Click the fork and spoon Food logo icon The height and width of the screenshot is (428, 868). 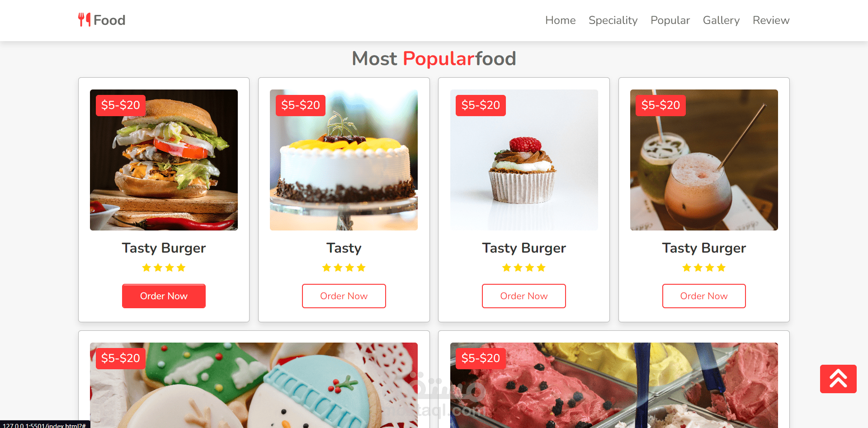tap(84, 20)
